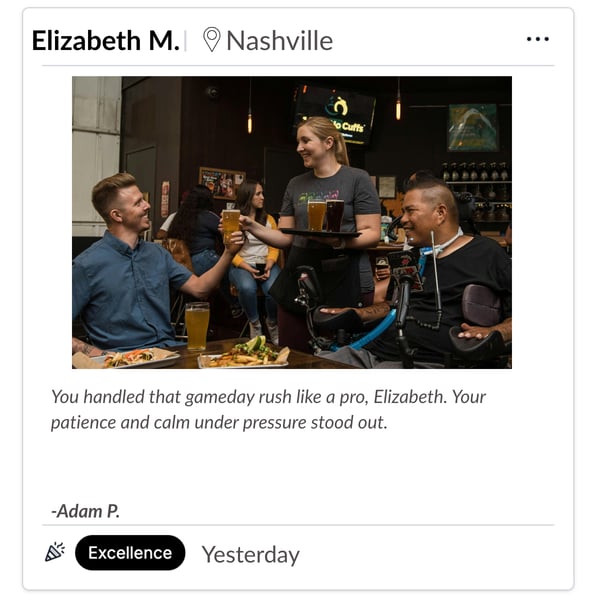Click the Nashville location label
The width and height of the screenshot is (600, 600).
280,40
